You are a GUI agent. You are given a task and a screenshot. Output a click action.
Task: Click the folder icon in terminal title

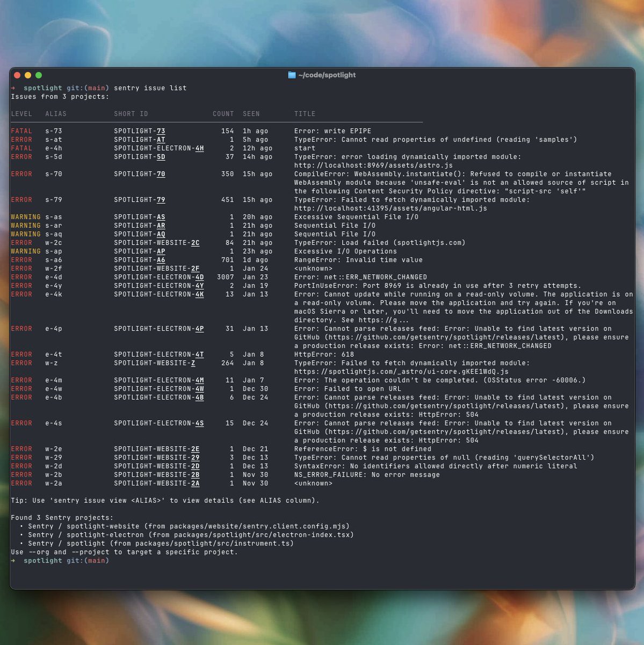tap(292, 75)
